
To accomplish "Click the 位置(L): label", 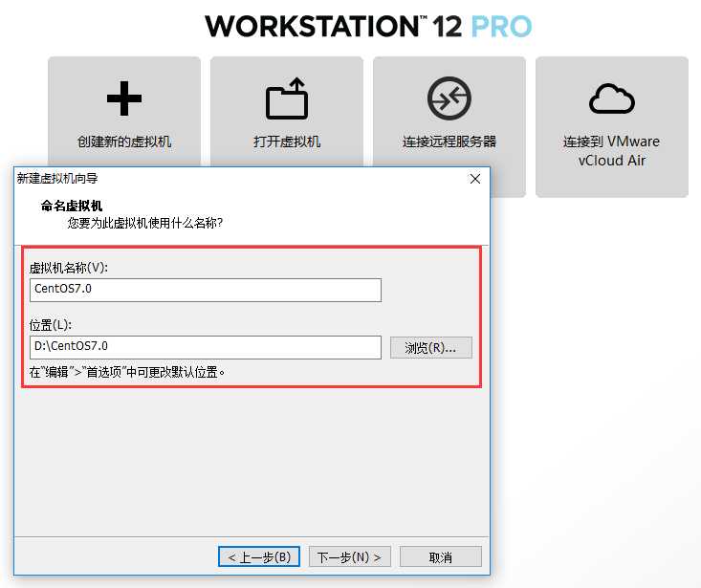I will 51,325.
